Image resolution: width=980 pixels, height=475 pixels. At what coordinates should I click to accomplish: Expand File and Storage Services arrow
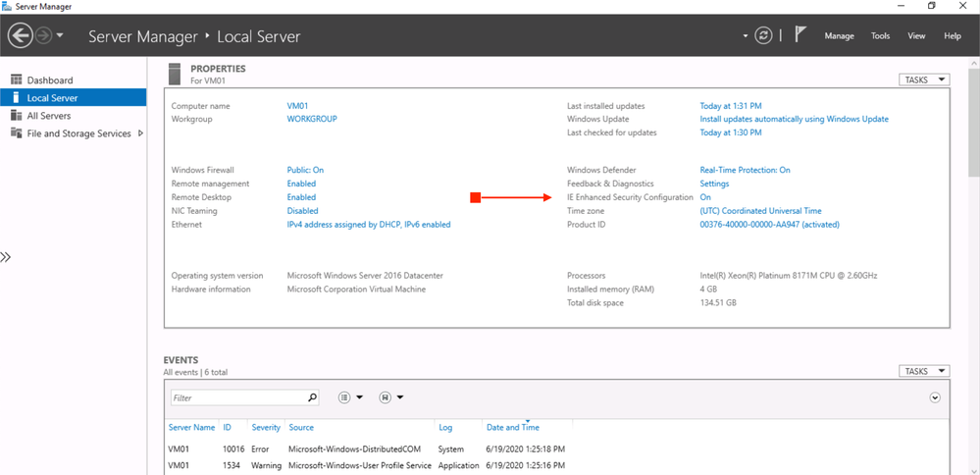pos(140,133)
